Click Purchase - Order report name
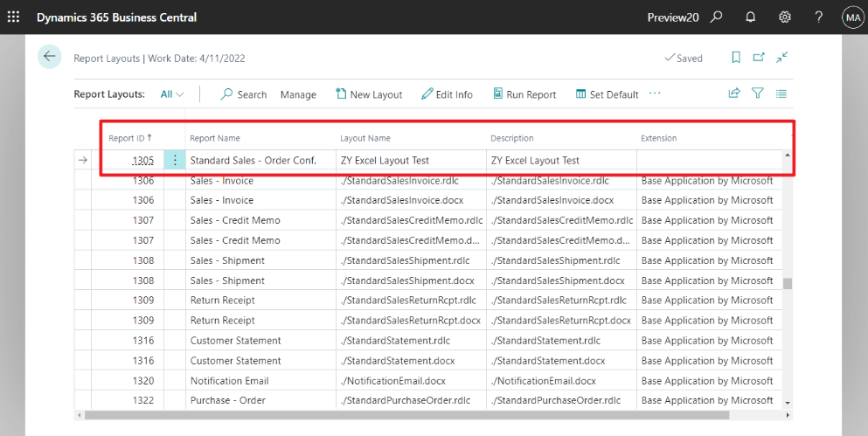The height and width of the screenshot is (436, 868). tap(227, 400)
